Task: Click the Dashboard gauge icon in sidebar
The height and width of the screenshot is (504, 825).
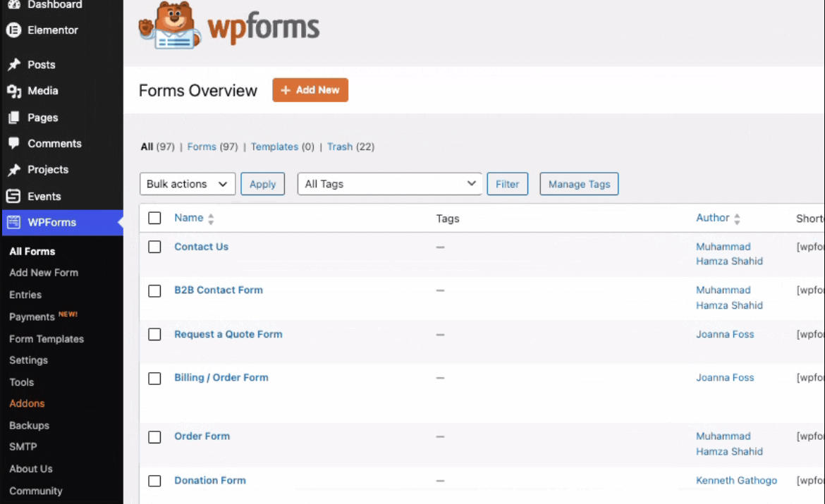Action: point(13,4)
